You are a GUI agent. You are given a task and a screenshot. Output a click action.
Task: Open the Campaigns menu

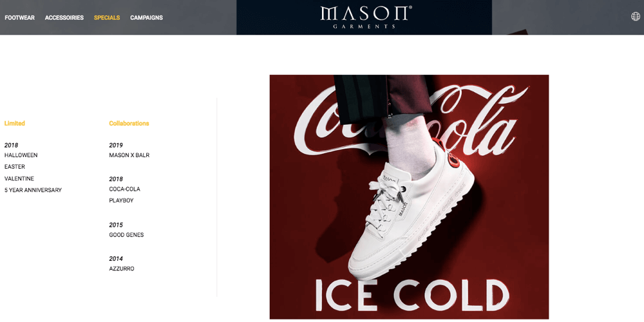[146, 17]
